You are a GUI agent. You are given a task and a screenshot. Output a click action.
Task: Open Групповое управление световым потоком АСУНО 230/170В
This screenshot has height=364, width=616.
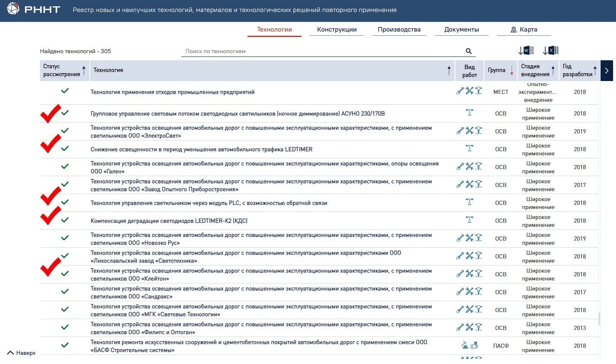[238, 113]
